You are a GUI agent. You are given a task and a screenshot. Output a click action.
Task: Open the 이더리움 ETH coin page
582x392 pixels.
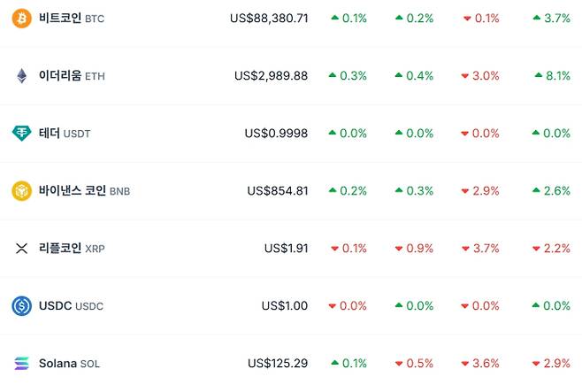60,76
